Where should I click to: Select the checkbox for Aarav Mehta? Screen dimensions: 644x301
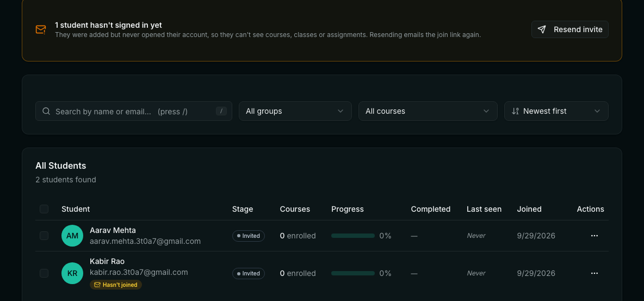pos(44,236)
